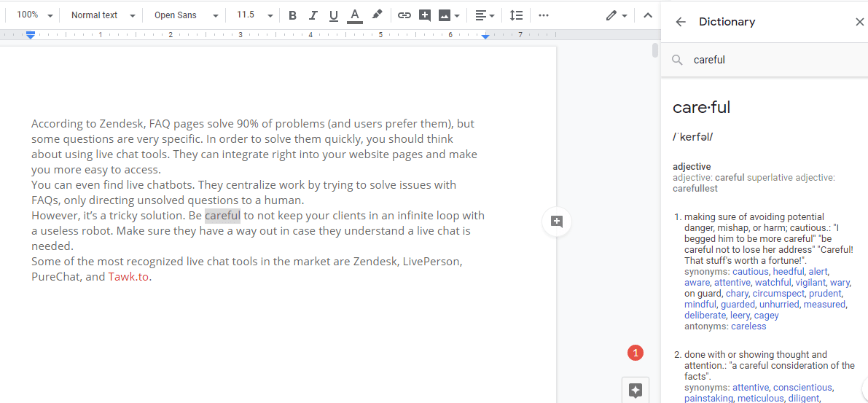This screenshot has height=403, width=868.
Task: Open the Normal text style dropdown
Action: [x=103, y=15]
